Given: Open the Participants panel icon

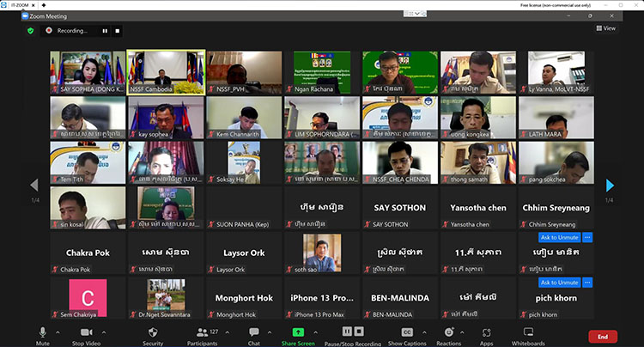Looking at the screenshot, I should click(203, 332).
